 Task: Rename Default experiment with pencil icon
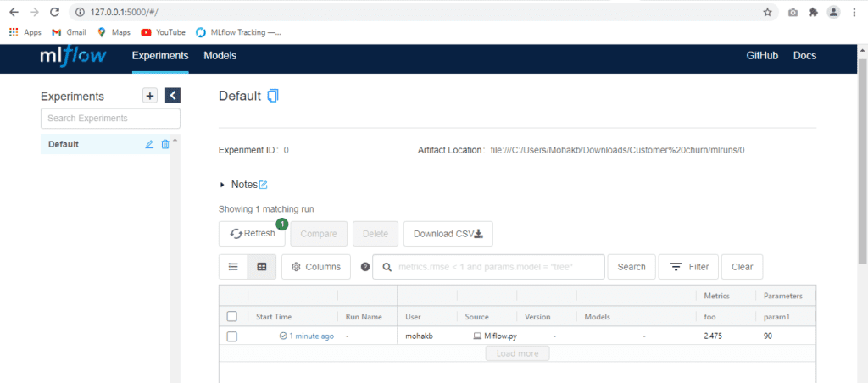point(149,144)
